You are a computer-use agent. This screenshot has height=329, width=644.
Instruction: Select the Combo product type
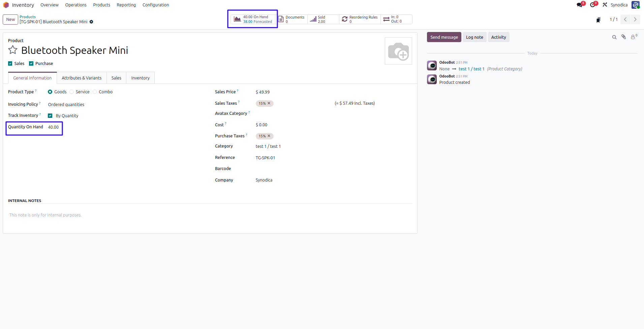(95, 92)
